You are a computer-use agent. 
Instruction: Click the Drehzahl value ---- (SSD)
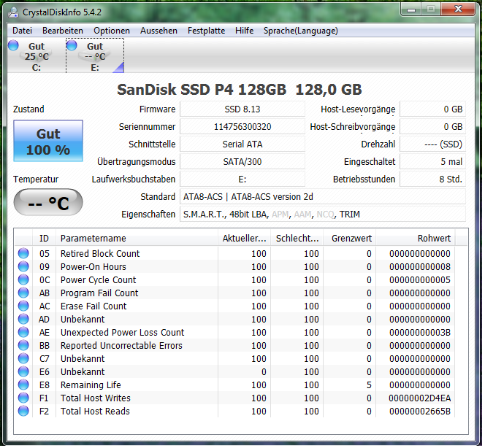point(432,144)
